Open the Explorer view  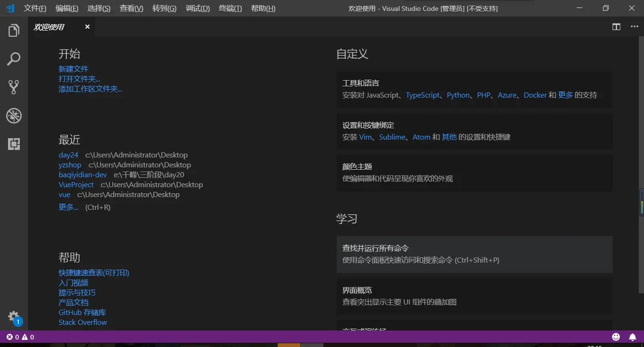click(x=14, y=30)
